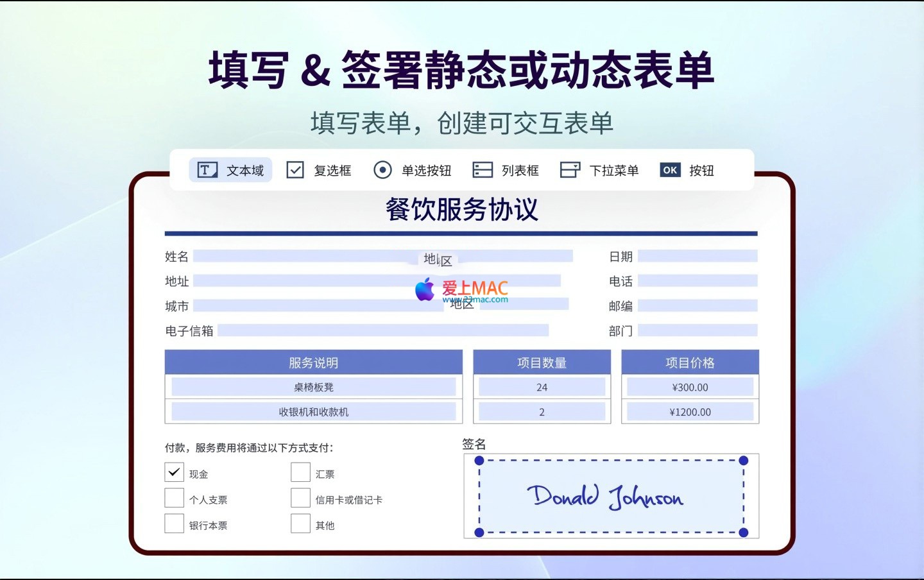The width and height of the screenshot is (924, 580).
Task: Check the 其他 payment checkbox
Action: coord(300,524)
